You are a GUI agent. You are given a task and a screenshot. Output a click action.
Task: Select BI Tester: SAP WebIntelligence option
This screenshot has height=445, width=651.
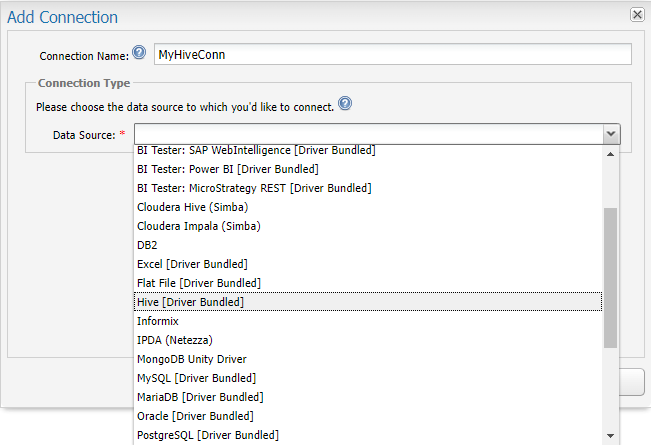click(368, 150)
